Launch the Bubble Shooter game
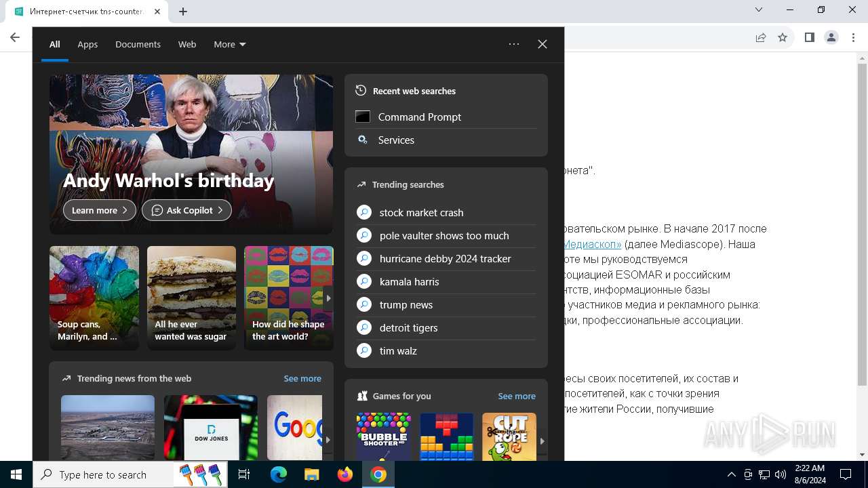The height and width of the screenshot is (488, 868). 384,437
